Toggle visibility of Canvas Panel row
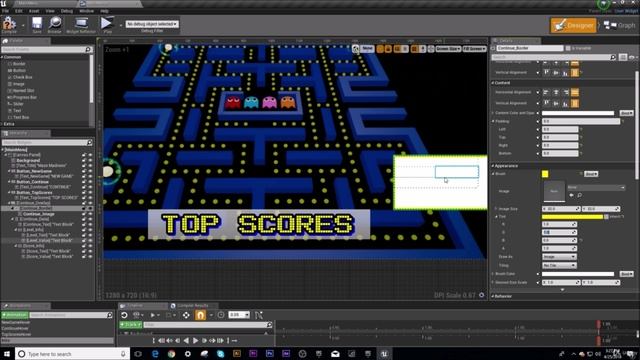The image size is (640, 360). [x=90, y=155]
